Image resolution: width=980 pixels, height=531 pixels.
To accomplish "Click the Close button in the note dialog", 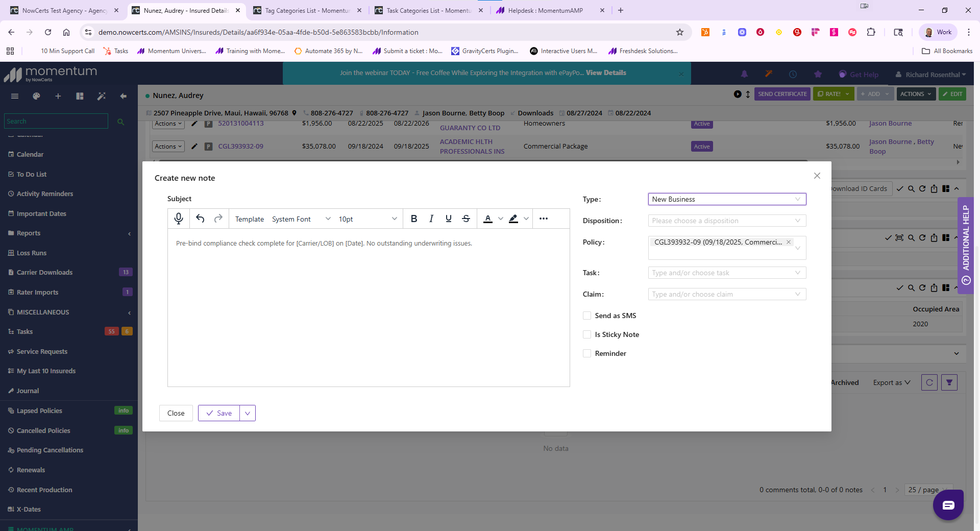I will click(176, 413).
